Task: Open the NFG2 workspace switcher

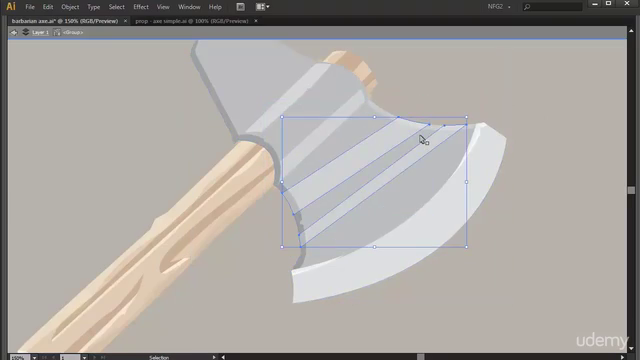Action: coord(499,7)
